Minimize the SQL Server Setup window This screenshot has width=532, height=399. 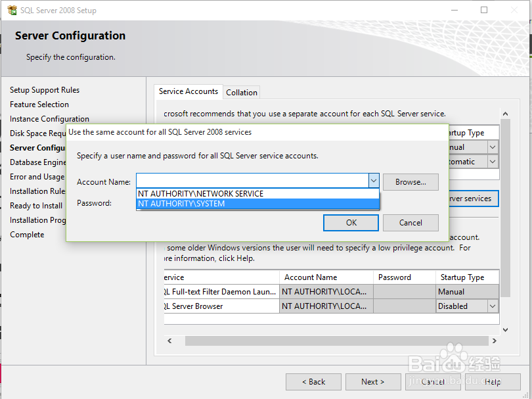(x=454, y=10)
